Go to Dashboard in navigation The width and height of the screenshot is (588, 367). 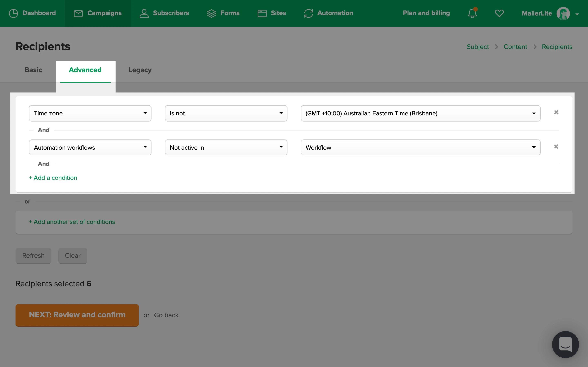point(32,13)
